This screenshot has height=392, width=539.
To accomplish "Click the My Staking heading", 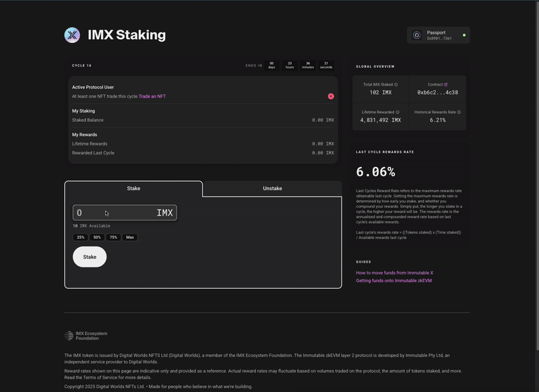I will coord(84,111).
